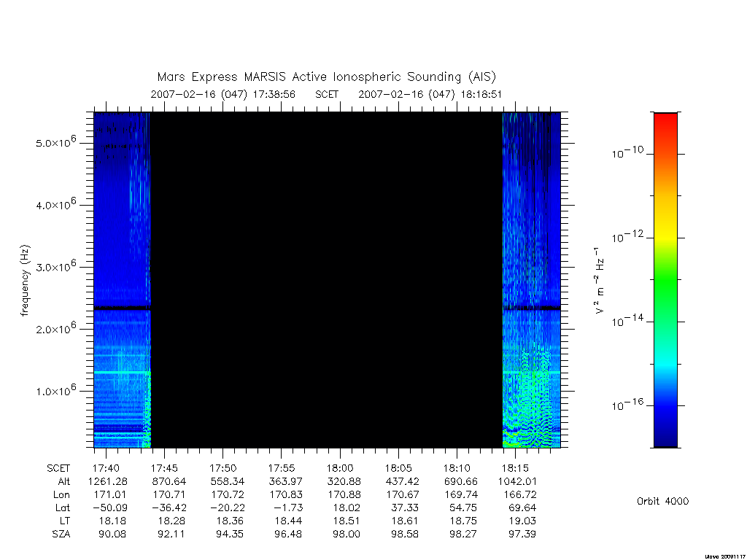The image size is (747, 560).
Task: Click the SZA value 98.58
Action: coord(405,534)
